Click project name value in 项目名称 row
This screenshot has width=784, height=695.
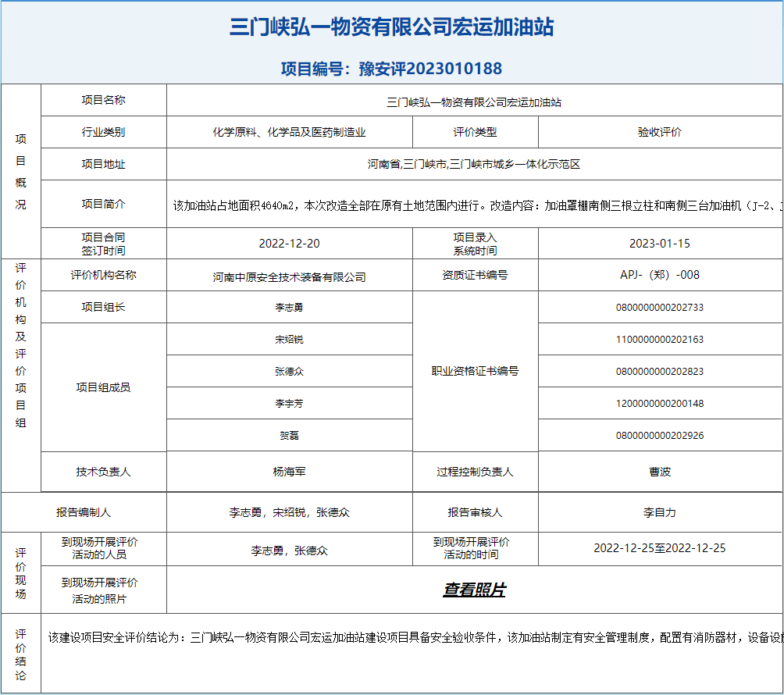473,102
